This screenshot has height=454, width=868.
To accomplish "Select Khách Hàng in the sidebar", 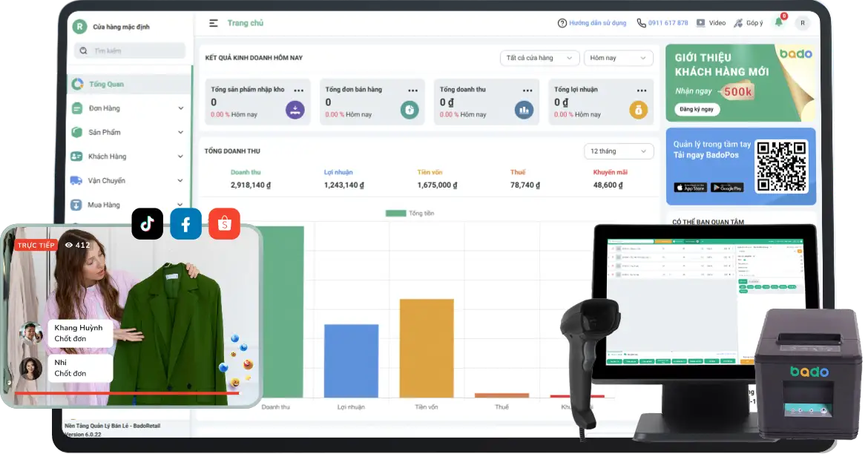I will point(107,157).
